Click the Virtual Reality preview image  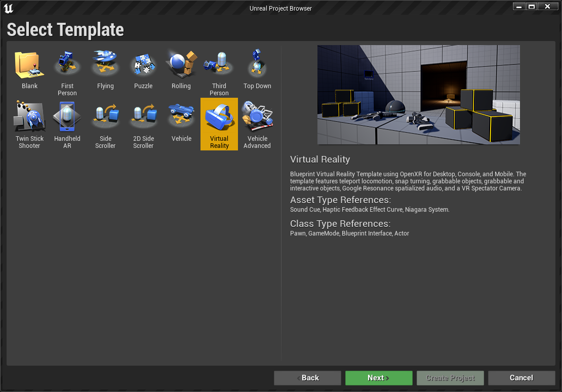419,95
